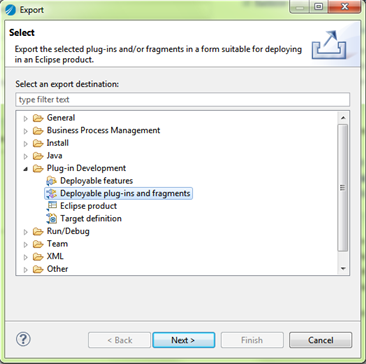366x364 pixels.
Task: Click the Cancel button
Action: [320, 340]
